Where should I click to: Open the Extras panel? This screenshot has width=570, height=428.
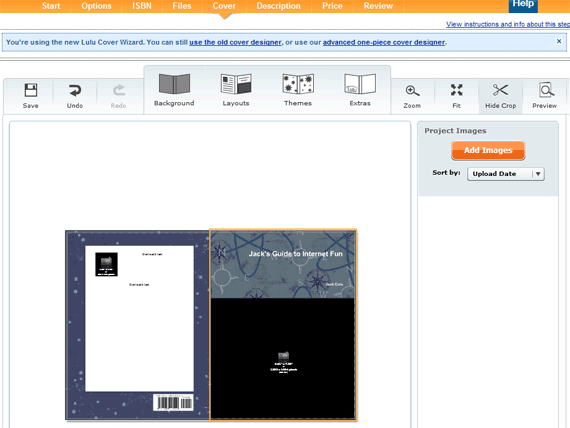[x=360, y=90]
